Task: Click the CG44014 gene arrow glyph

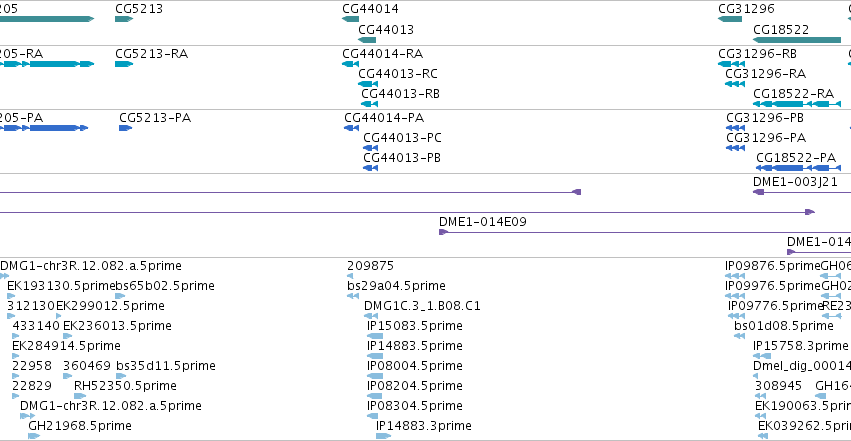Action: (x=351, y=19)
